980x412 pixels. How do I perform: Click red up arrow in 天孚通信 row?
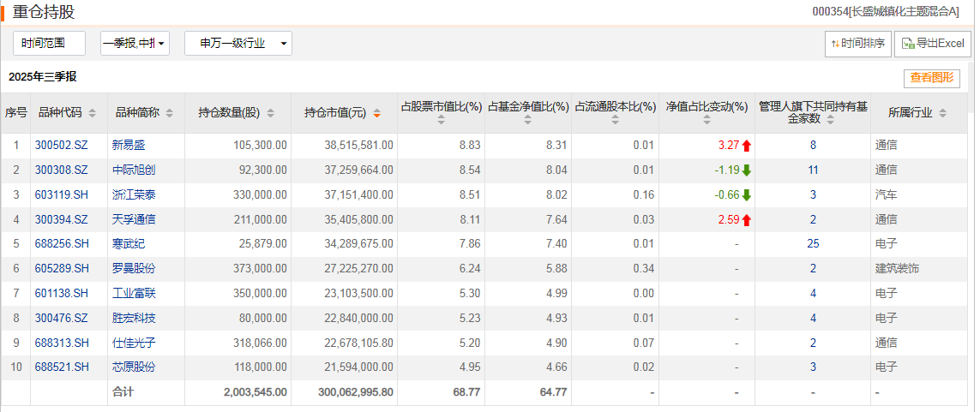[746, 220]
